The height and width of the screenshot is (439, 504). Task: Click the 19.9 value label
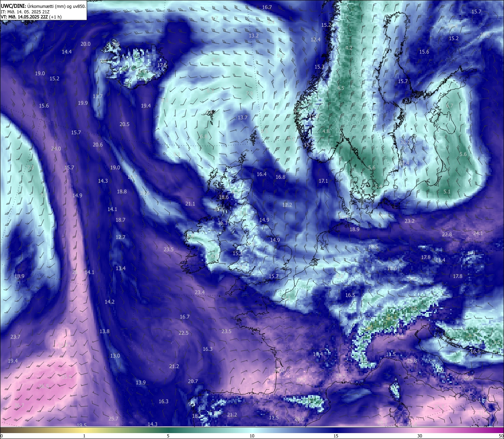pos(83,103)
